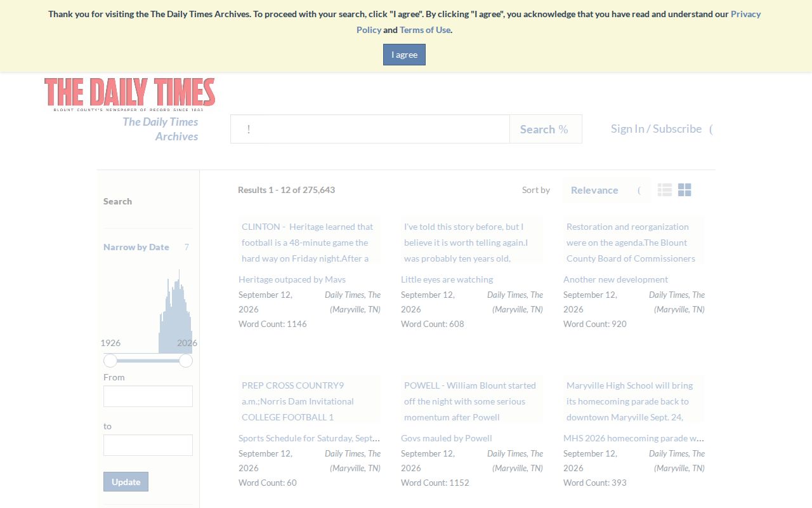
Task: Click the "CLINTON - Heritage learned" preview snippet
Action: 310,240
